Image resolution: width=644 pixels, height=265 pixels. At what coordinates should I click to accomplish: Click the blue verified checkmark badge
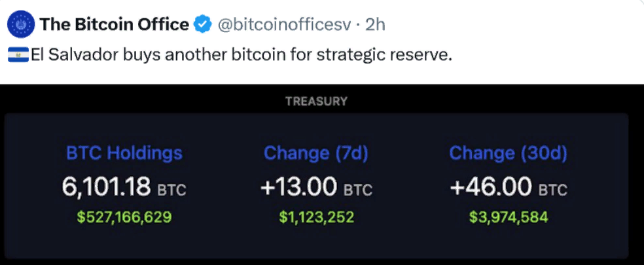[202, 24]
